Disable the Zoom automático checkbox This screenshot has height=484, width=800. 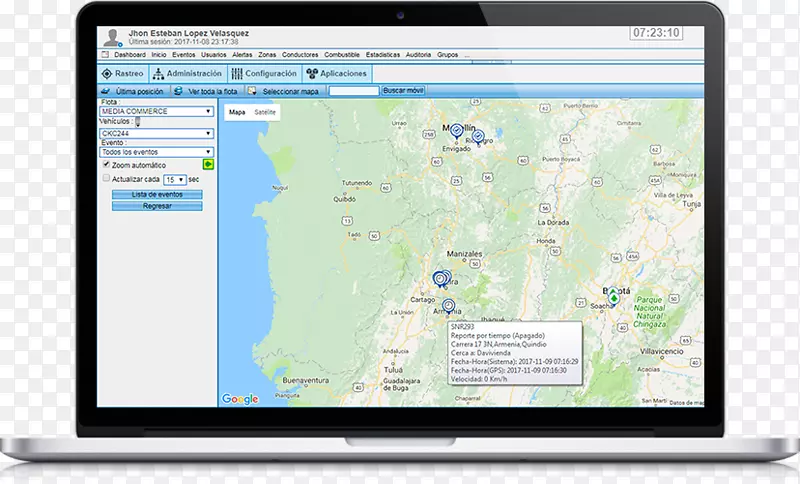[x=107, y=165]
